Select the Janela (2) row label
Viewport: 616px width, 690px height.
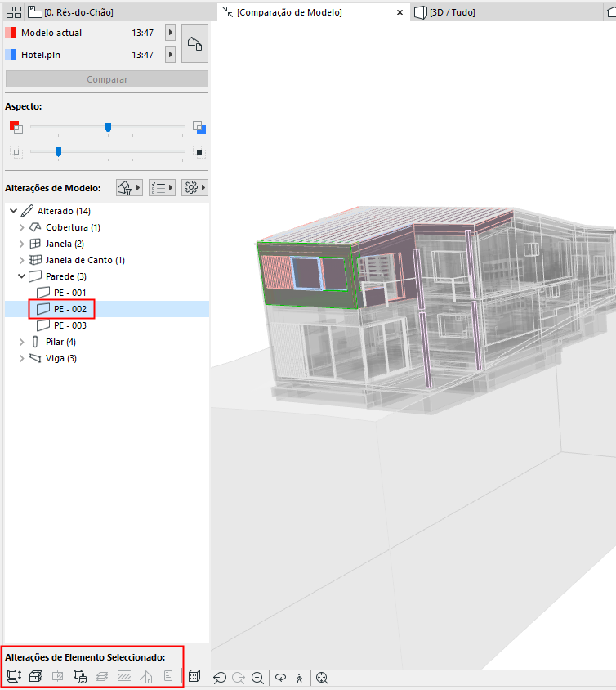pyautogui.click(x=65, y=244)
